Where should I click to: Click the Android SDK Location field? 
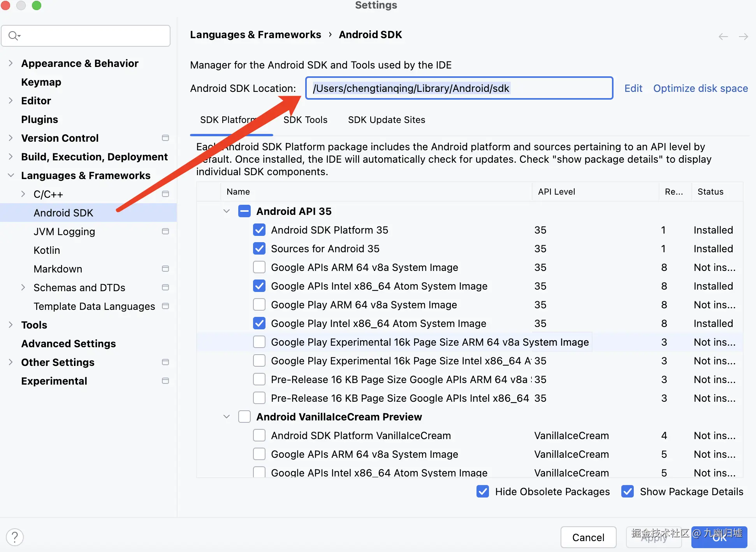coord(459,88)
